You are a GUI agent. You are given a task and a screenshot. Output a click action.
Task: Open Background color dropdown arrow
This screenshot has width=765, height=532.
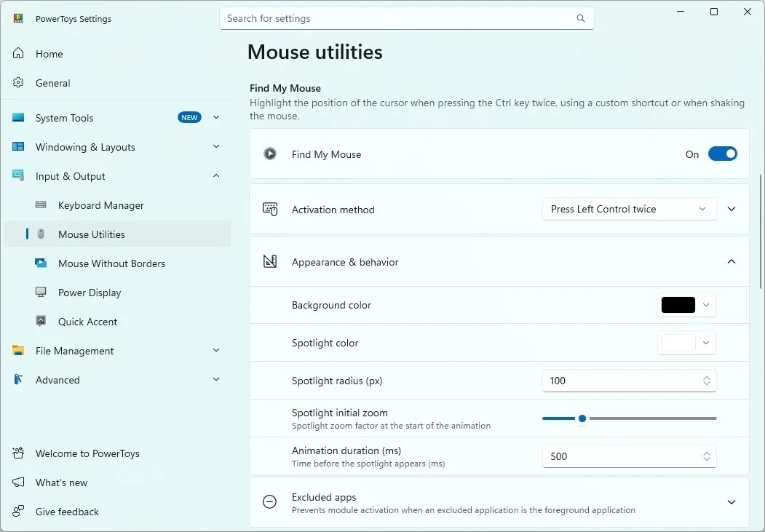[x=706, y=305]
